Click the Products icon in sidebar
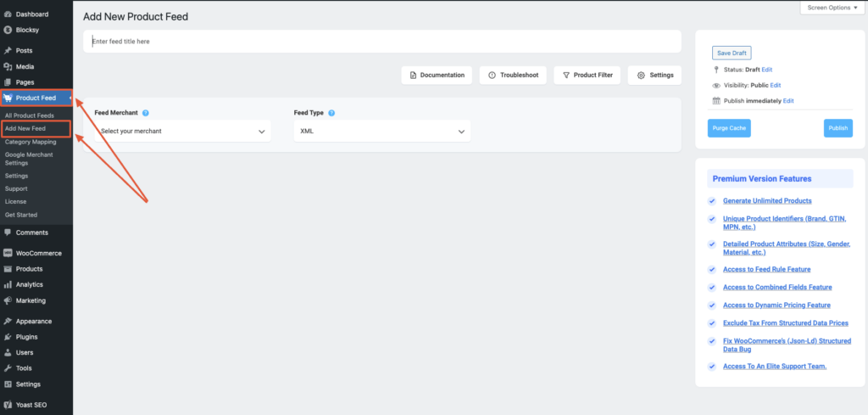 (x=8, y=269)
